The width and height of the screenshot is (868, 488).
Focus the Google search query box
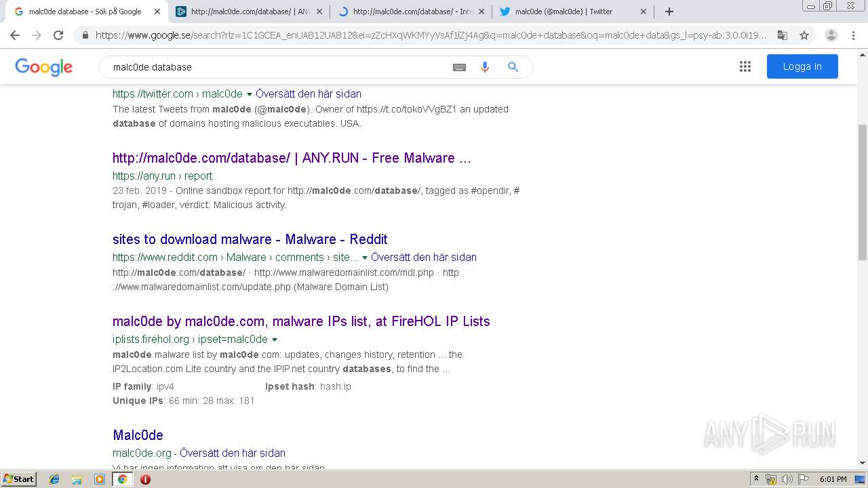(278, 67)
